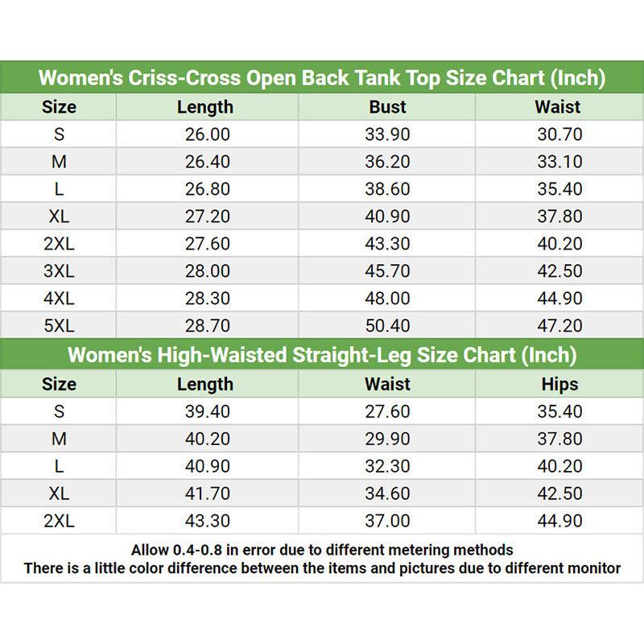Click the 37.00 waist value
The image size is (644, 644).
click(x=387, y=521)
